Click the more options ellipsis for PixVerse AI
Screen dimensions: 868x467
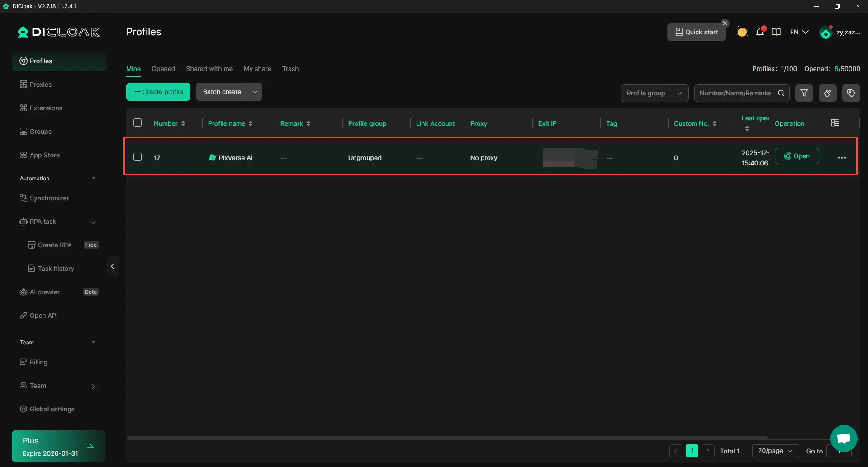[841, 158]
